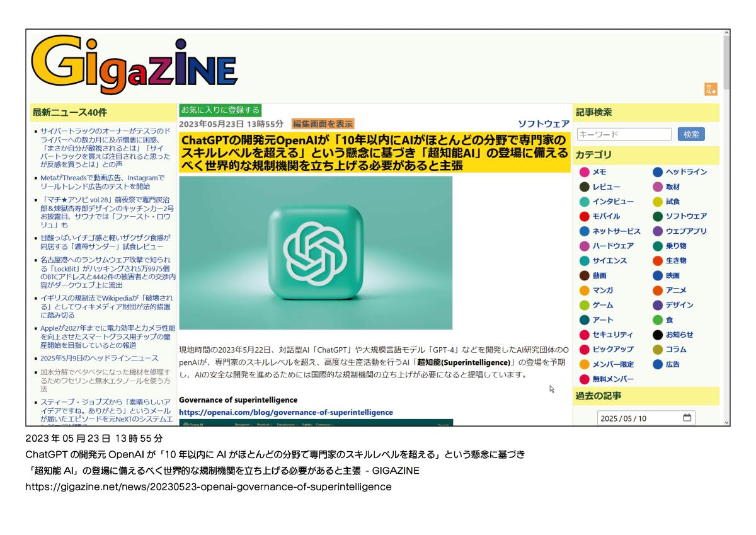Screen dimensions: 756x535
Task: Click the yellow-highlighted article headline
Action: click(x=375, y=152)
